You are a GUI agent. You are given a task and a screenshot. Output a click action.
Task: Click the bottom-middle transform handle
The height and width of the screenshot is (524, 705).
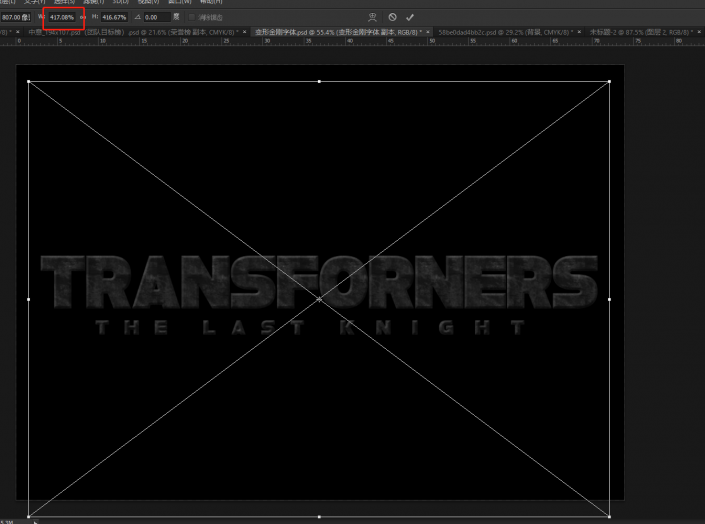tap(319, 516)
